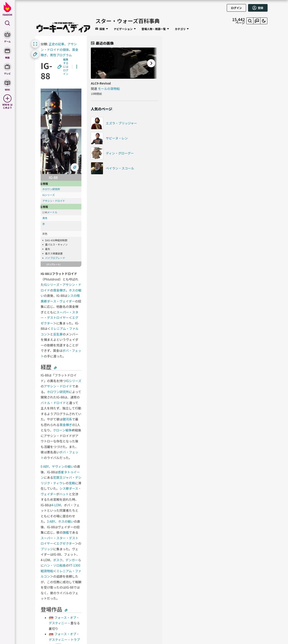This screenshot has width=288, height=644.
Task: Open the ベイラン・スコール popular page link
Action: (x=120, y=168)
